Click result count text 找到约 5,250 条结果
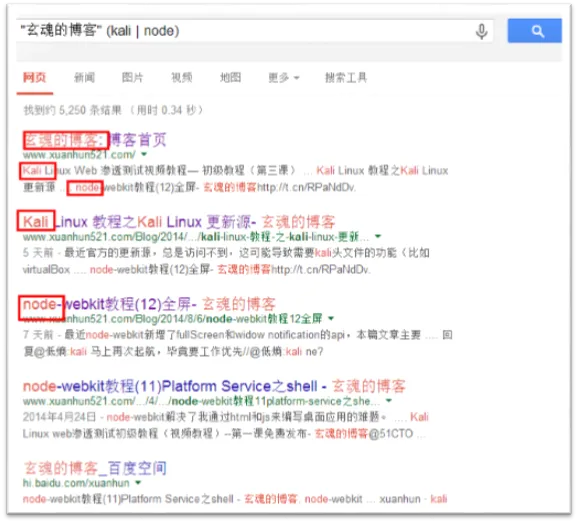This screenshot has width=578, height=523. [x=73, y=110]
